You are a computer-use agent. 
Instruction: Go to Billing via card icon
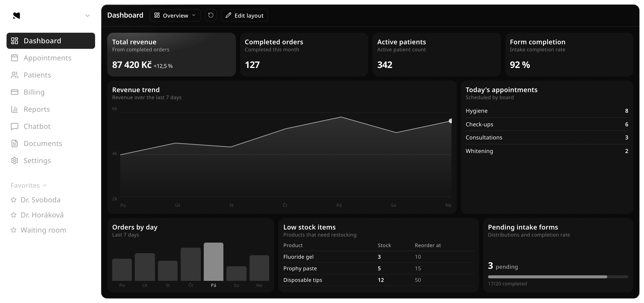pos(14,92)
